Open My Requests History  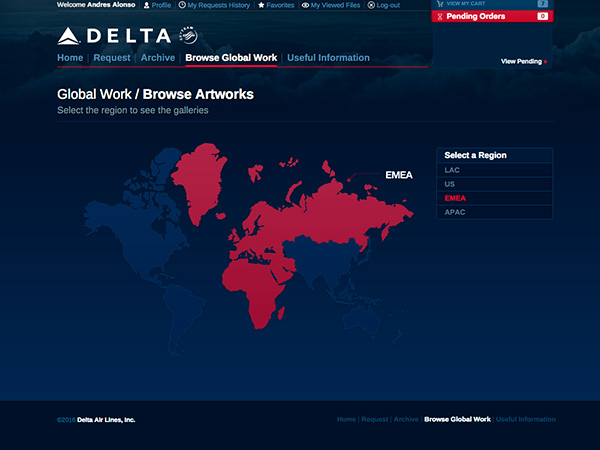coord(218,5)
